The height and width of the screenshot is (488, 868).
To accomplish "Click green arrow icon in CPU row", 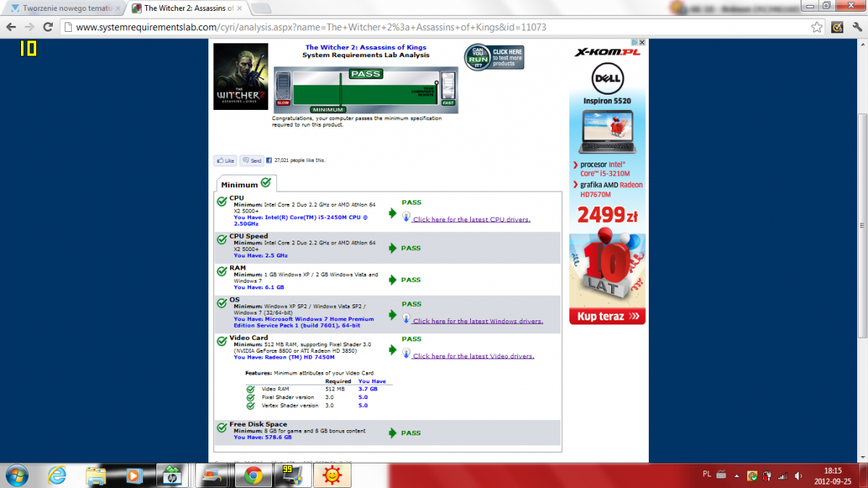I will [393, 213].
